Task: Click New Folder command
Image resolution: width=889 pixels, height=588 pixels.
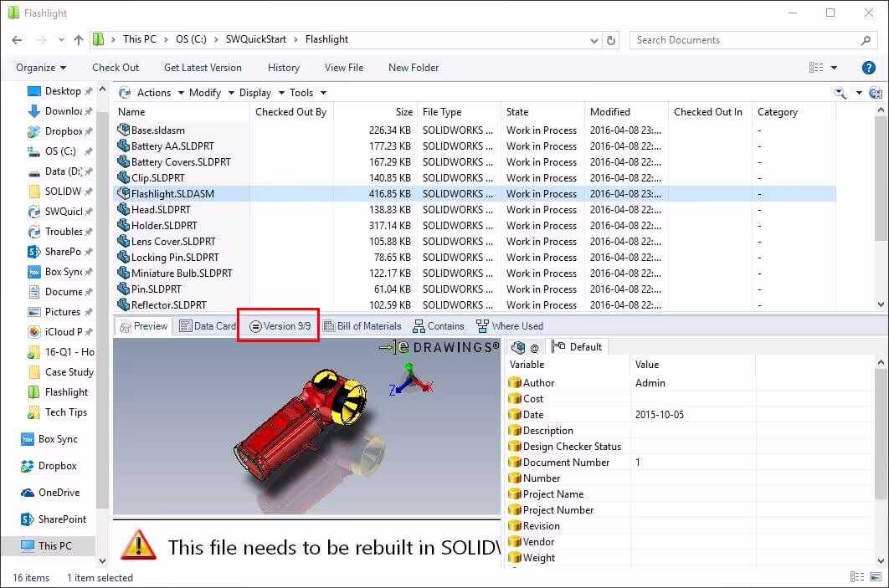Action: (414, 68)
